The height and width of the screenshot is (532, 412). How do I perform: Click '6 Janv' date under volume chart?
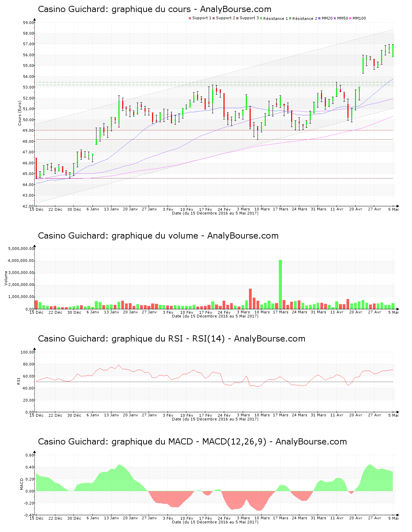point(93,312)
